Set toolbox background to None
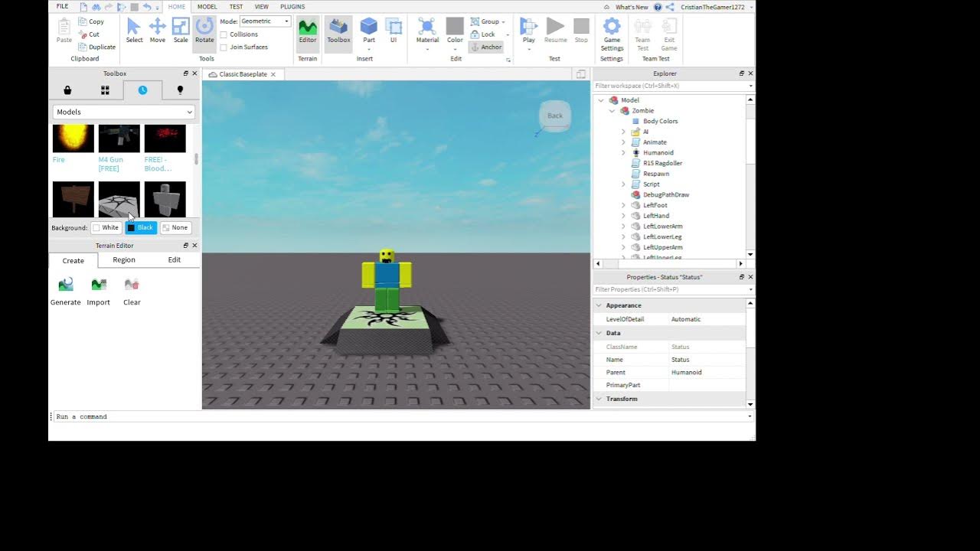Screen dimensions: 980x551 coord(175,227)
